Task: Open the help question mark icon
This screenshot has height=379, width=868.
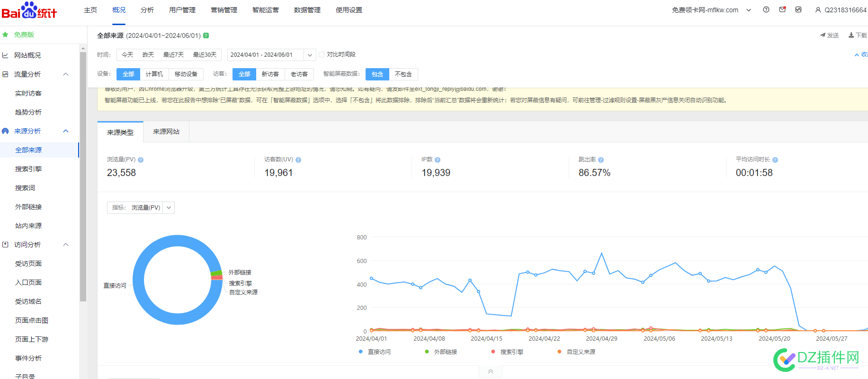Action: coord(766,9)
